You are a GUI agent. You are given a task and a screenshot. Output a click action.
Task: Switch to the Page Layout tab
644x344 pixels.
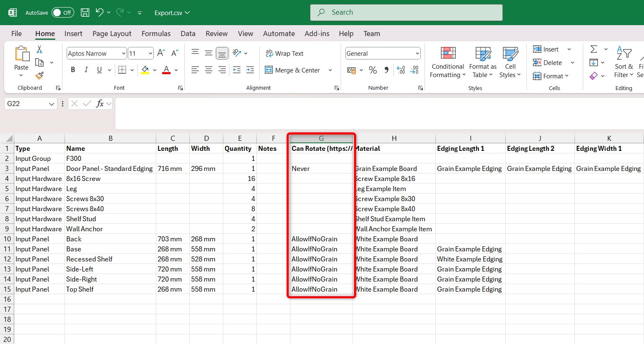(112, 34)
